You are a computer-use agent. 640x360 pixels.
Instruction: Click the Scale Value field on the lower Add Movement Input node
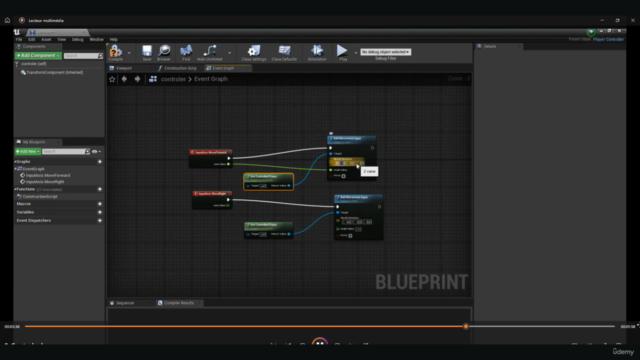[358, 229]
